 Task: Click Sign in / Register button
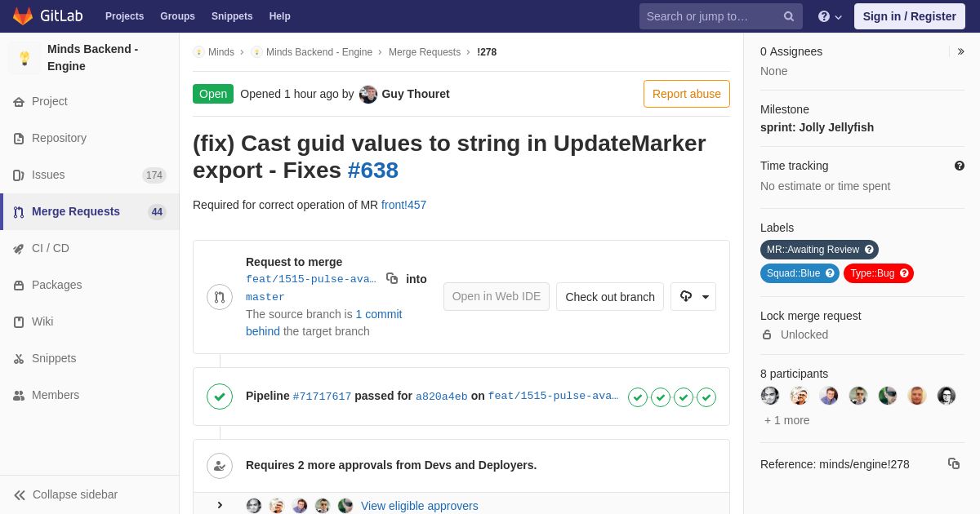910,16
